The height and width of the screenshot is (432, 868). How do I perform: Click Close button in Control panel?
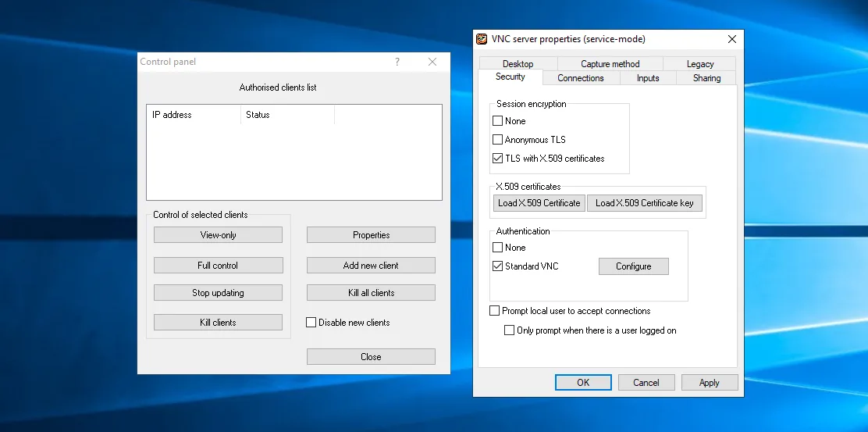click(x=371, y=357)
